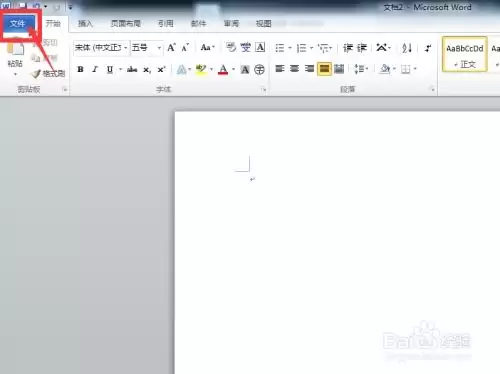Screen dimensions: 500x374
Task: Open the Font dialog launcher
Action: point(264,90)
